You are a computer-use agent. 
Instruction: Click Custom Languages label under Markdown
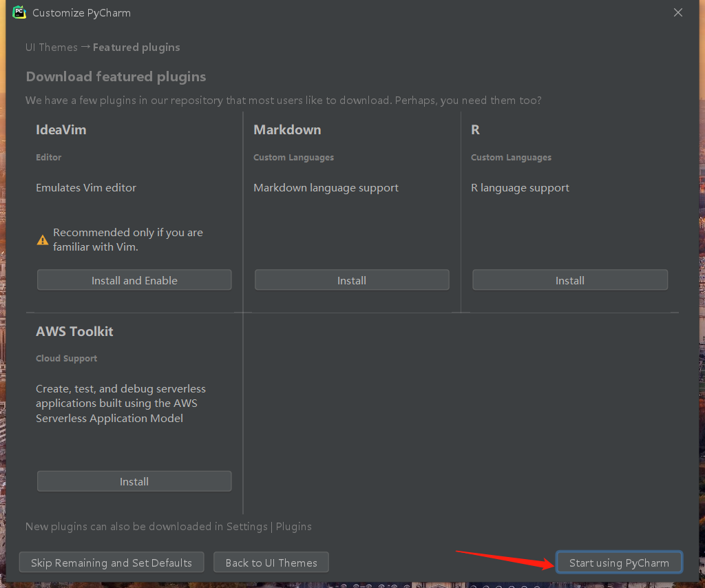click(293, 158)
